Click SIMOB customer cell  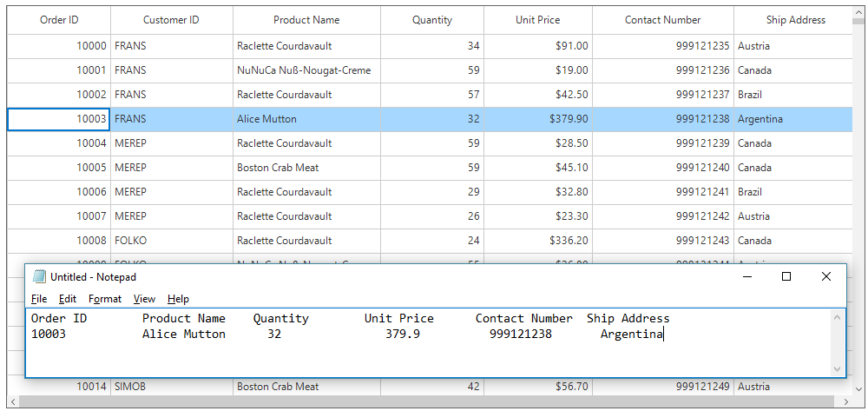point(172,387)
